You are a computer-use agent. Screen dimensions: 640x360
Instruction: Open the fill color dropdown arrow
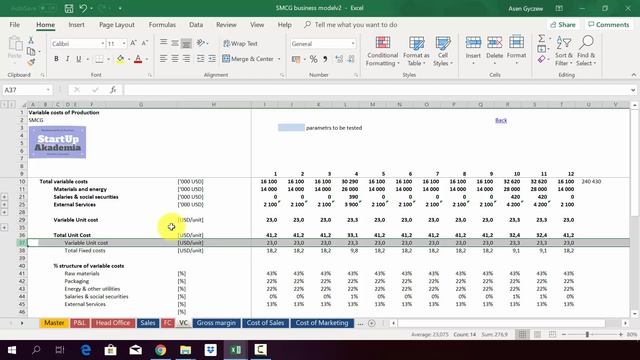129,60
